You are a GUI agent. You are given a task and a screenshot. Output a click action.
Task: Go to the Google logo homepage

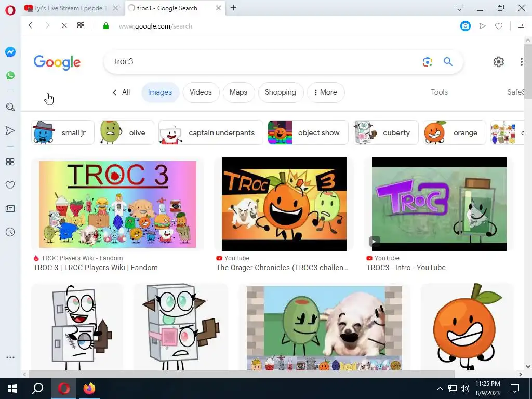57,62
